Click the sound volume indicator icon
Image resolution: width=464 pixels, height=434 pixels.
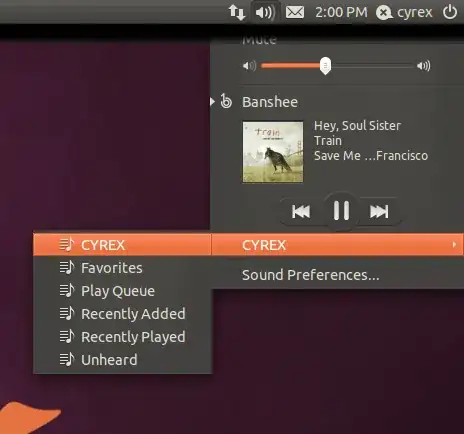pos(265,13)
